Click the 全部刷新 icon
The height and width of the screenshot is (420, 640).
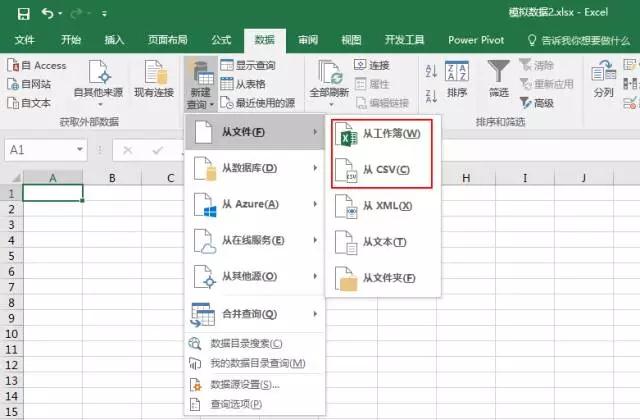[x=329, y=74]
